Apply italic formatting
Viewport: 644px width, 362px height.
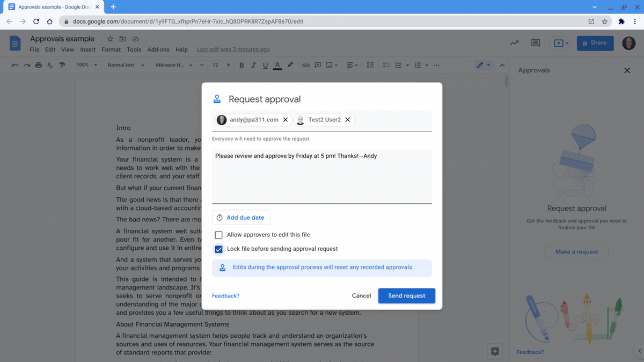click(x=253, y=65)
